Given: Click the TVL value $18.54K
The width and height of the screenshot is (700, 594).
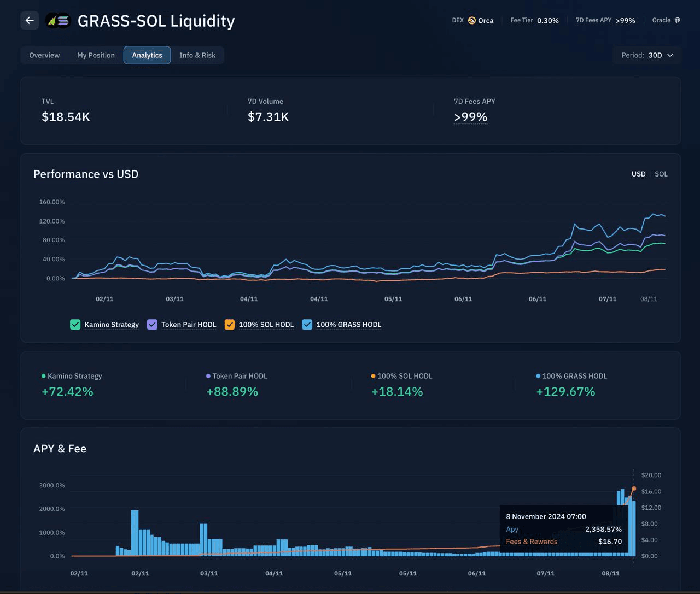Looking at the screenshot, I should (x=66, y=117).
